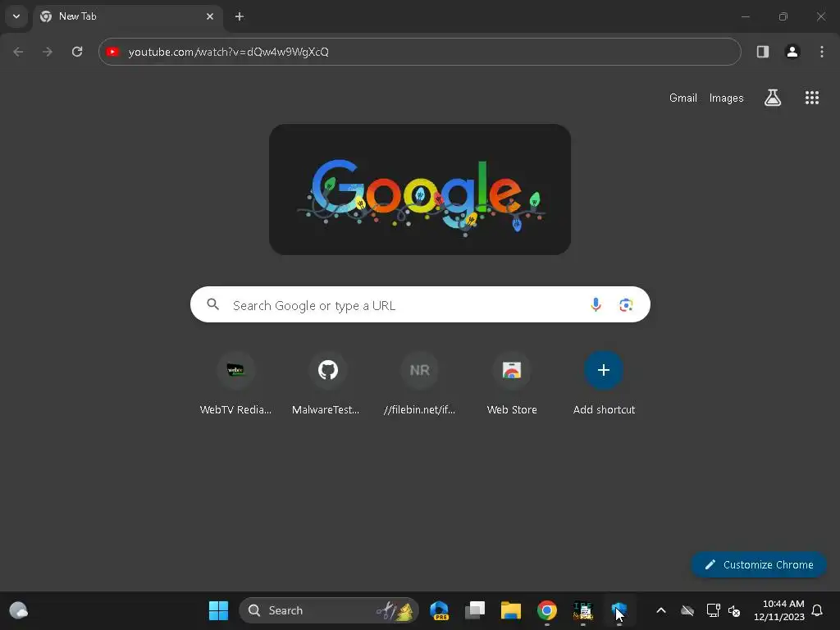Open the Windows Start menu
Viewport: 840px width, 630px height.
[218, 610]
